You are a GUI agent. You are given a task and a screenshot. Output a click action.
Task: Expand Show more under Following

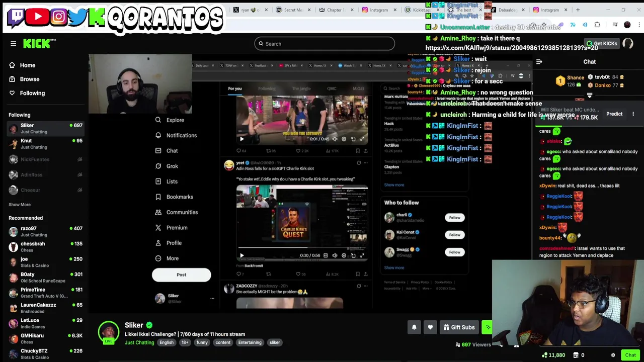click(x=20, y=205)
